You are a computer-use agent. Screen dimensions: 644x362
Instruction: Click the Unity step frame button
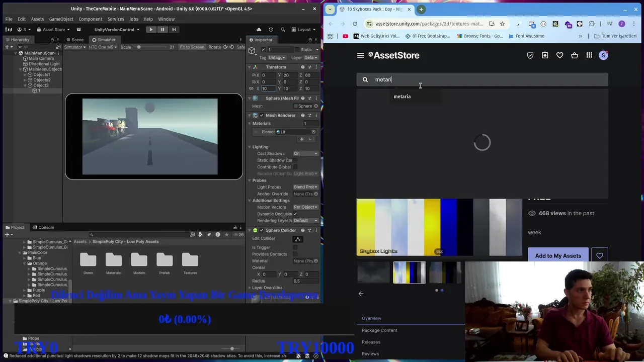(x=174, y=29)
